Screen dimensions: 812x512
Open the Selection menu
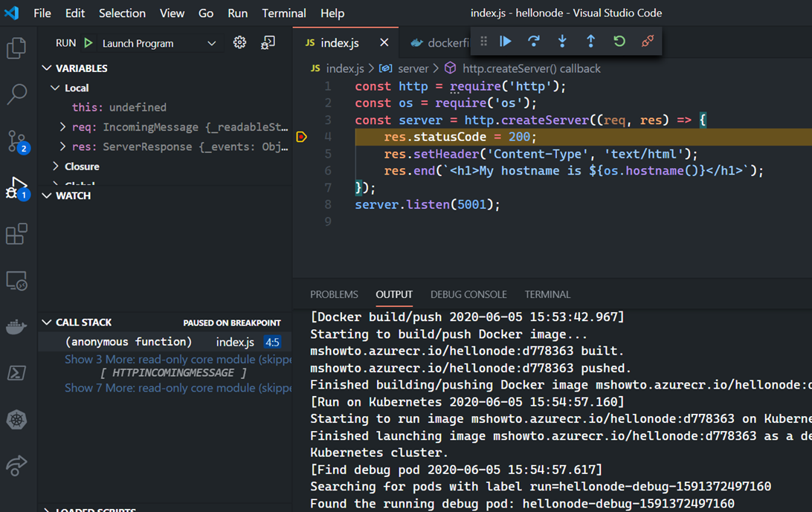(x=122, y=13)
